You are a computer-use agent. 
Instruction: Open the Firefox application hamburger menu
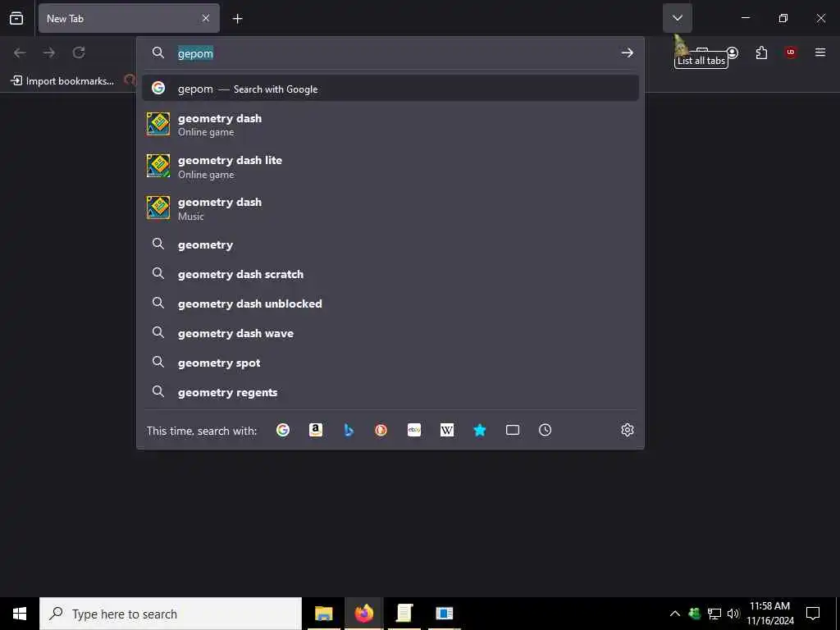click(820, 52)
